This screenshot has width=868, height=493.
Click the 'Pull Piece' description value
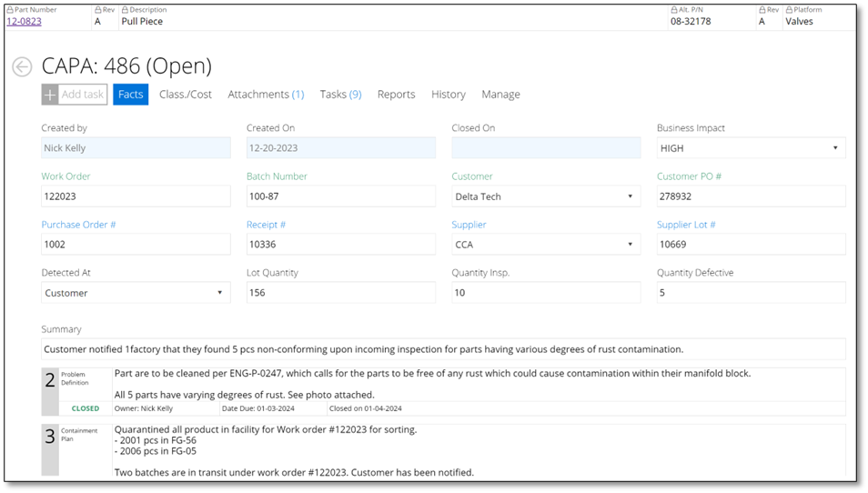point(142,22)
